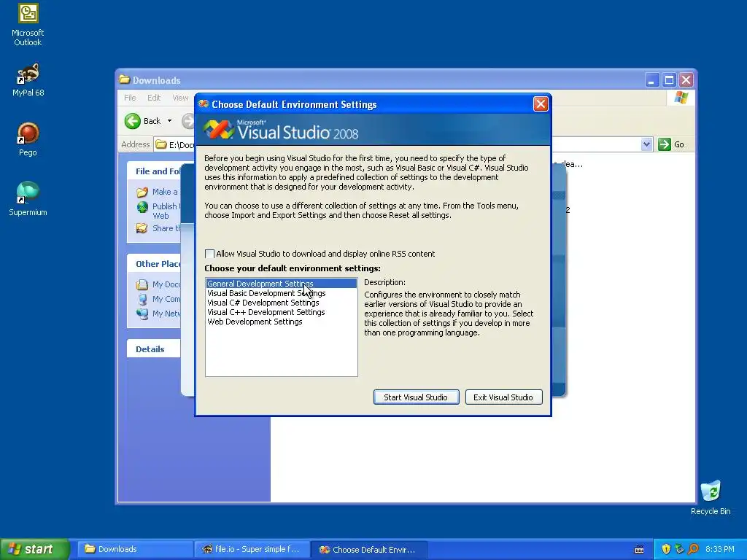
Task: Click the Make a new folder icon
Action: 142,192
